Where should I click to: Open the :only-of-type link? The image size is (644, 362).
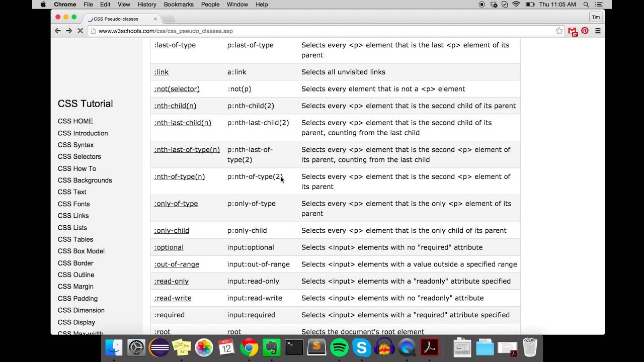click(x=176, y=204)
